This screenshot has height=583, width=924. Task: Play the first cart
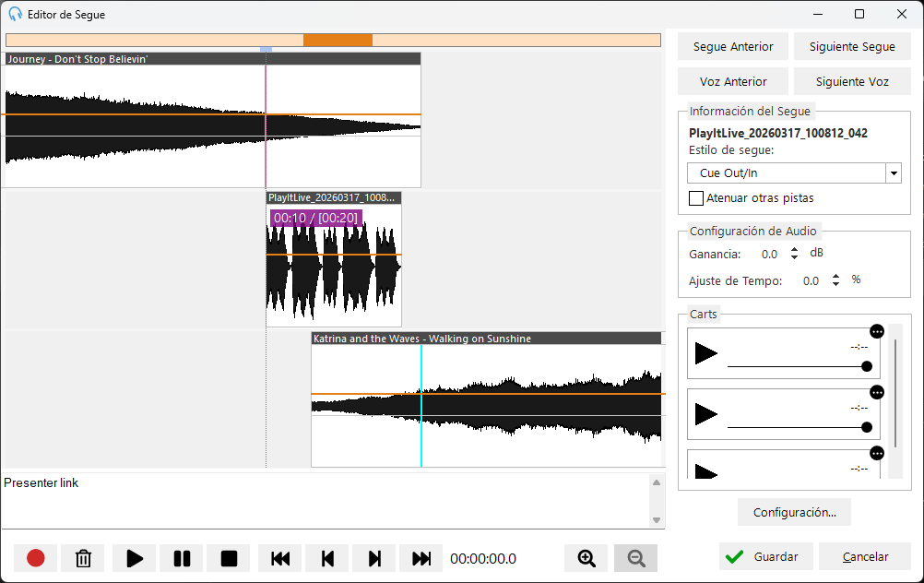click(x=706, y=353)
